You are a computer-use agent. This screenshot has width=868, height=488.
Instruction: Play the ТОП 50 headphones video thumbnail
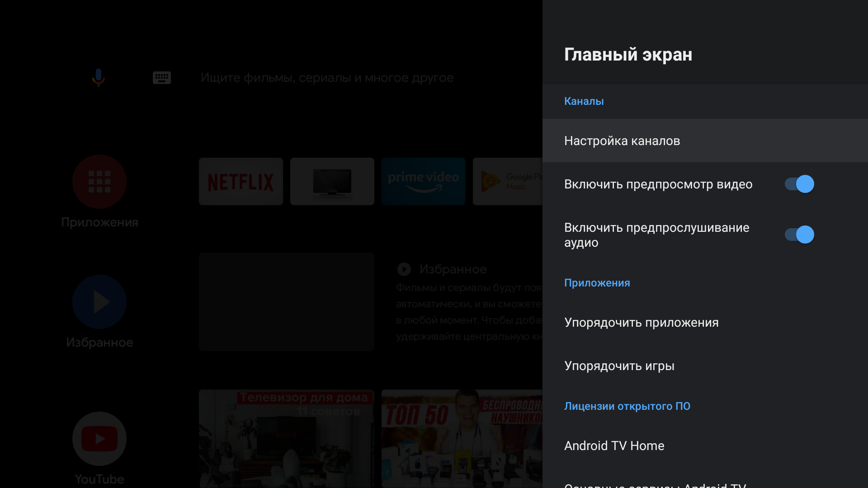click(x=461, y=438)
